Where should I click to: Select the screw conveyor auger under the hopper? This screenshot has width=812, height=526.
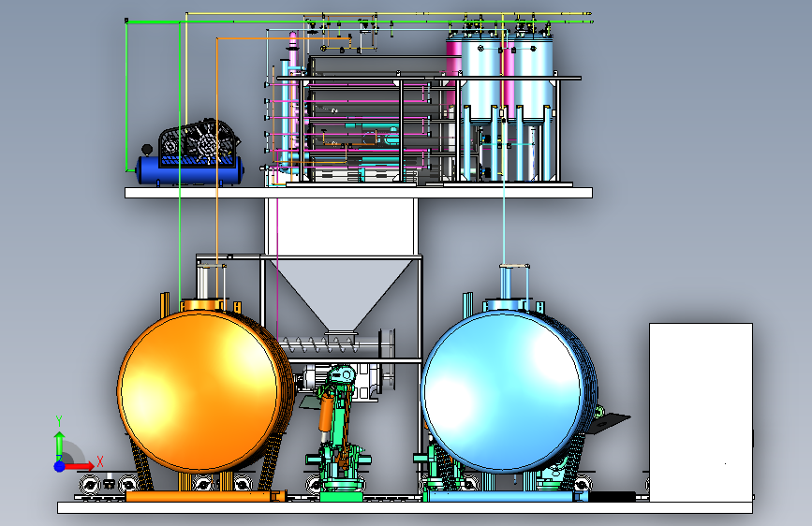click(319, 343)
